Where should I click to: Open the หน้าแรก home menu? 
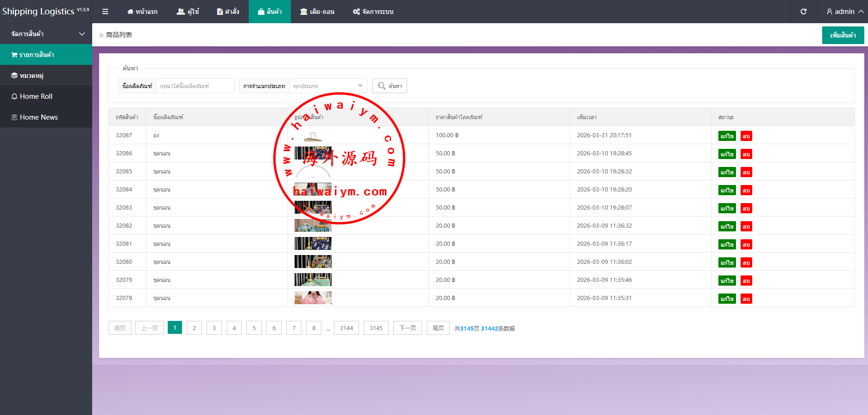click(142, 12)
